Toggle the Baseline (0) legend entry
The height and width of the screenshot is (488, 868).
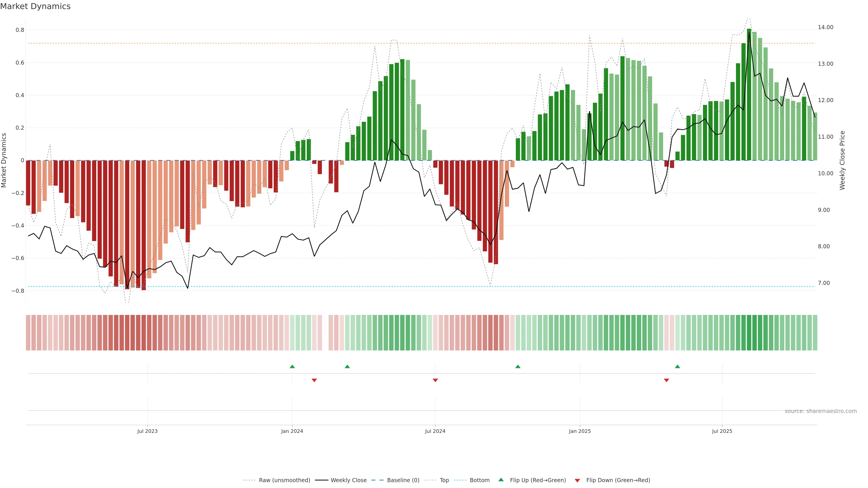point(403,480)
